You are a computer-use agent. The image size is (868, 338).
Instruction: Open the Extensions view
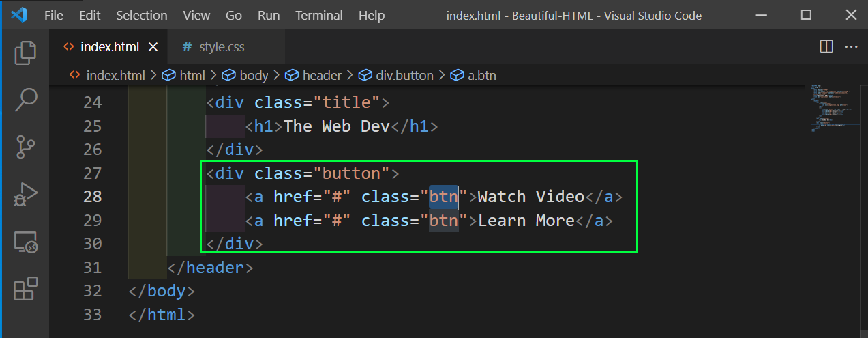coord(25,288)
